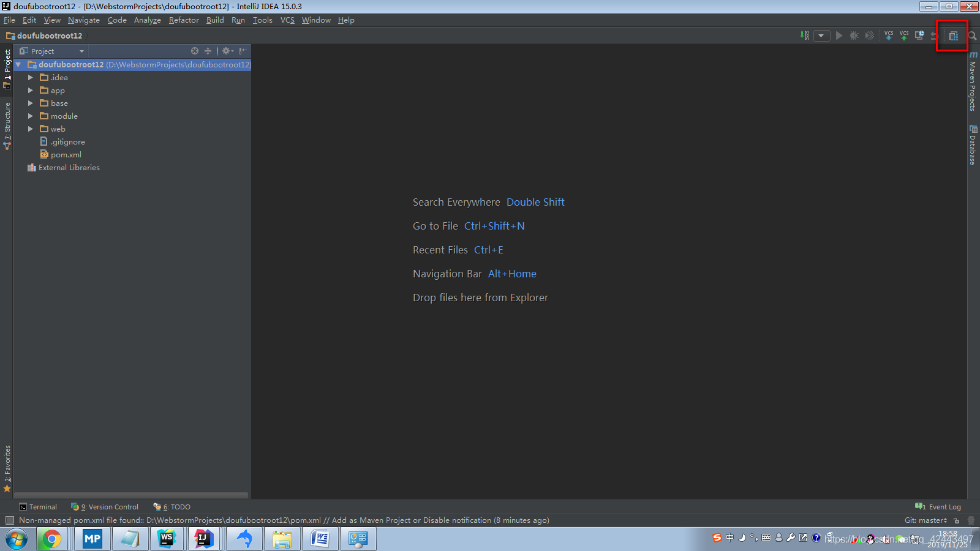Select External Libraries node
The height and width of the screenshot is (551, 980).
click(x=63, y=167)
